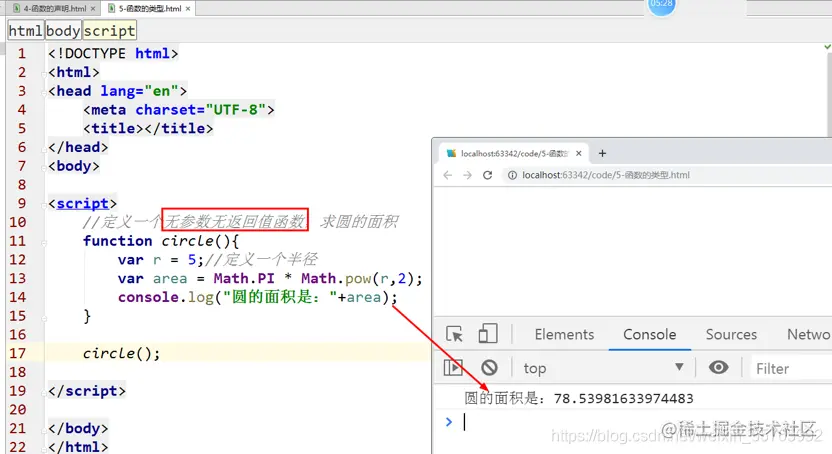Open the Sources panel in DevTools
Image resolution: width=832 pixels, height=454 pixels.
pyautogui.click(x=731, y=335)
